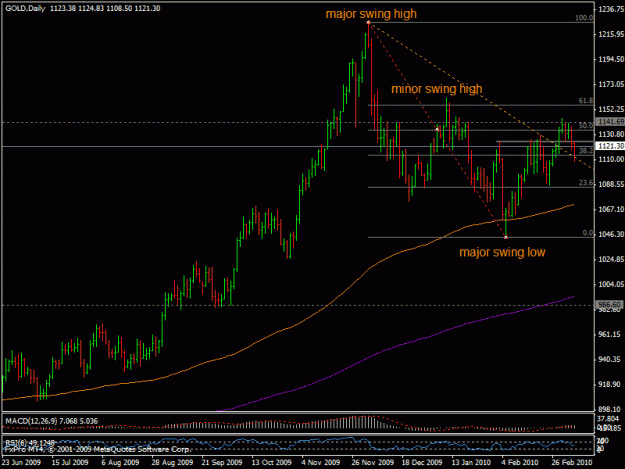Click the 6 Aug 2009 date label

click(x=120, y=463)
